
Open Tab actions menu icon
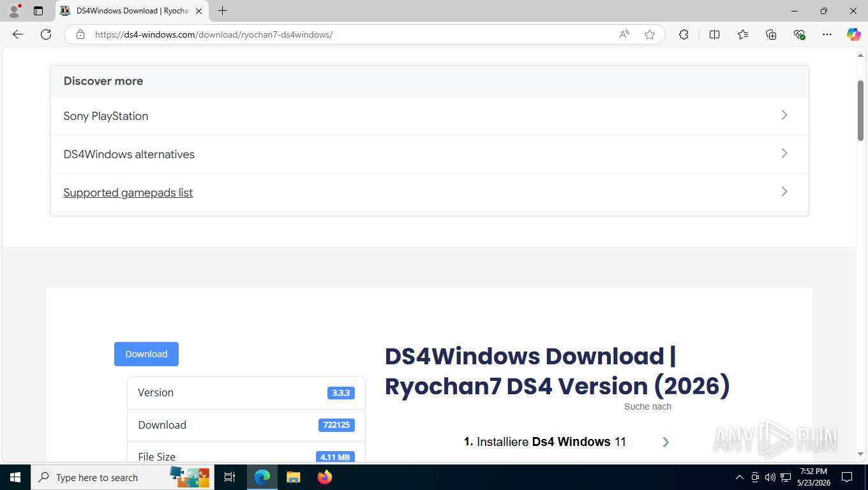pos(38,11)
